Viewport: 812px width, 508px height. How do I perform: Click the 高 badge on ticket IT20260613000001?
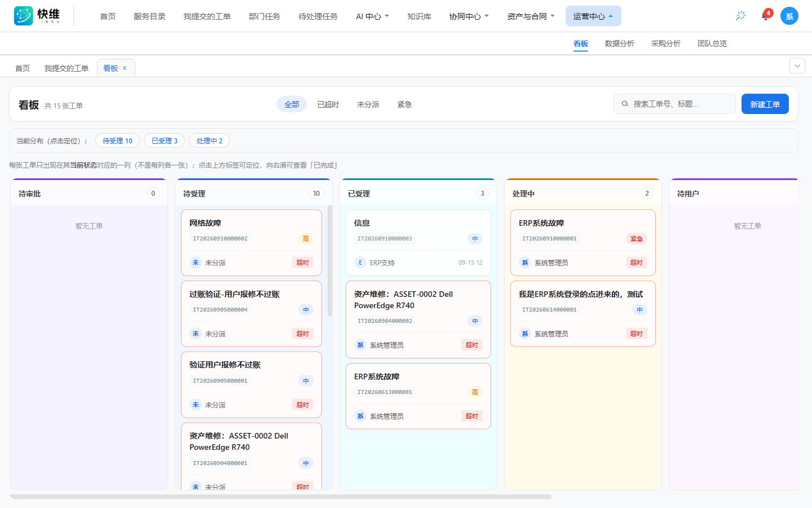(x=475, y=392)
